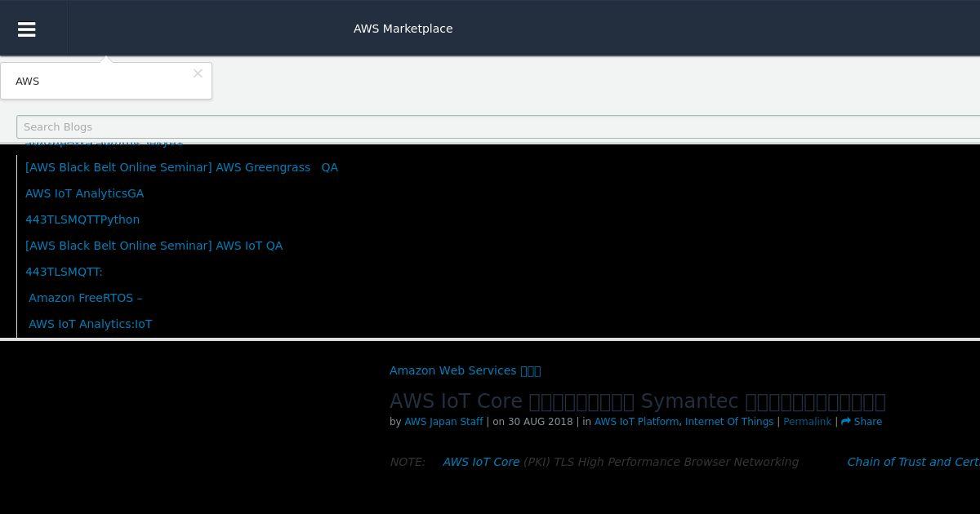Click the 30 AUG 2018 date text
Screen dimensions: 980x514
540,422
